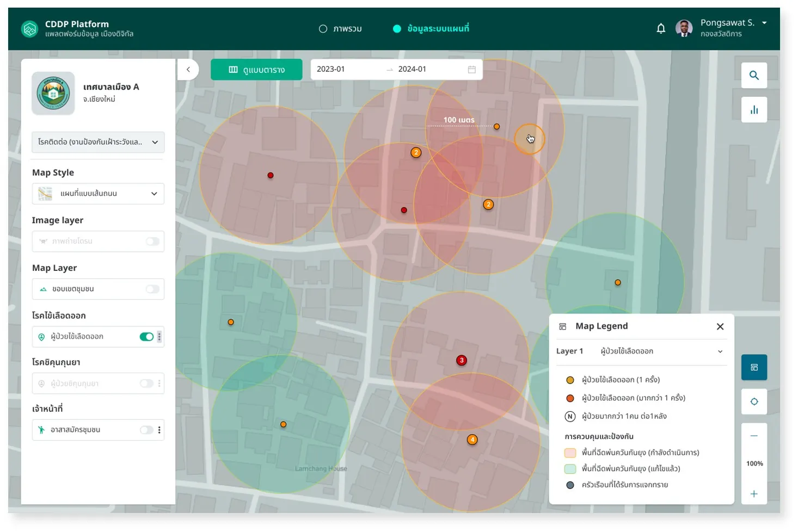Click the notification bell icon
The width and height of the screenshot is (798, 532).
(660, 29)
